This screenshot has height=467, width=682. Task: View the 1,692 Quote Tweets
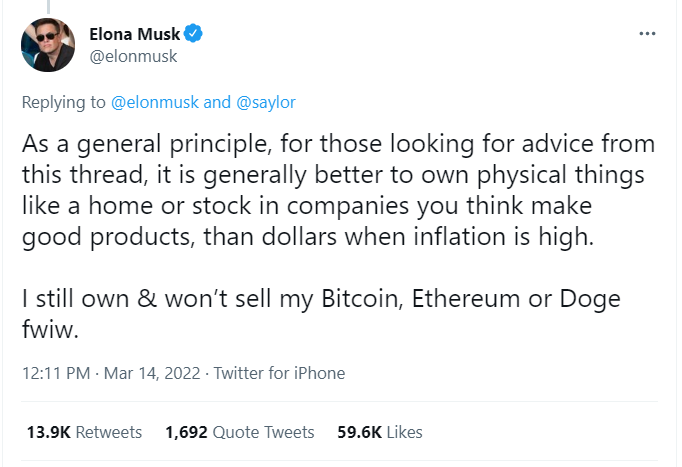[x=240, y=432]
